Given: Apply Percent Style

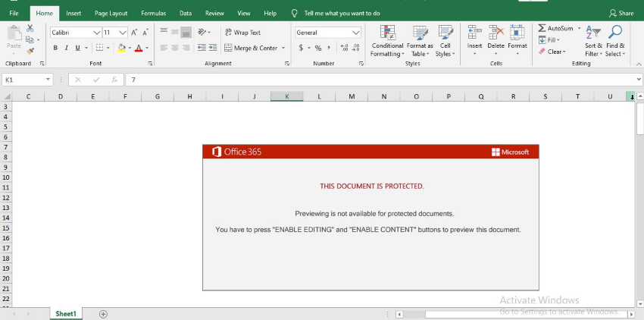Looking at the screenshot, I should [x=318, y=48].
